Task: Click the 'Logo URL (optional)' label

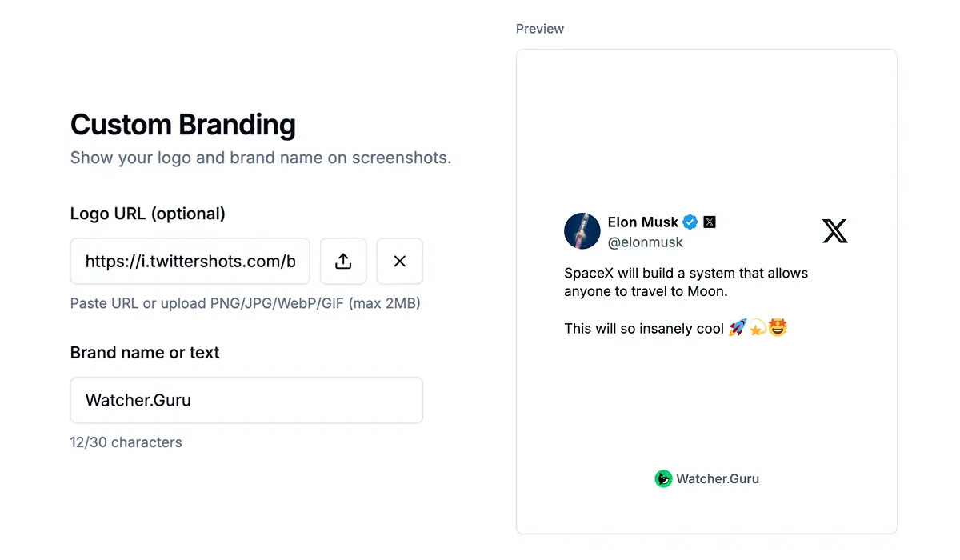Action: (x=148, y=214)
